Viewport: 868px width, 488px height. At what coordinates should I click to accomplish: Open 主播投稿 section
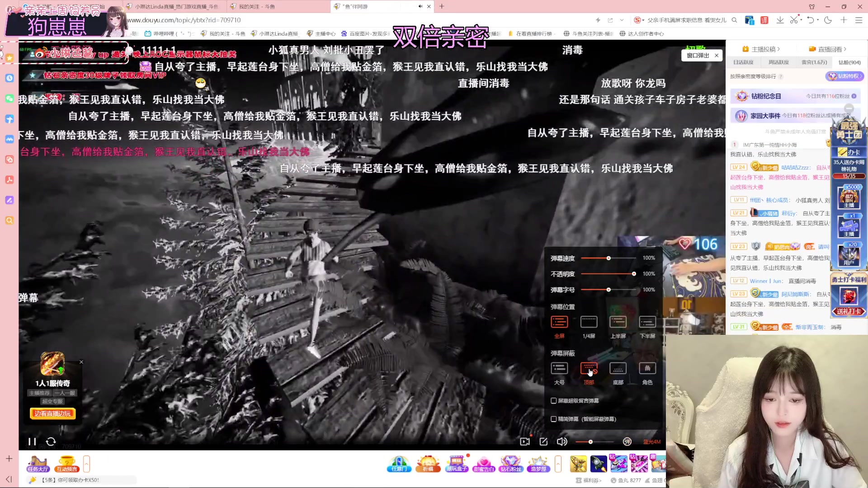point(761,49)
